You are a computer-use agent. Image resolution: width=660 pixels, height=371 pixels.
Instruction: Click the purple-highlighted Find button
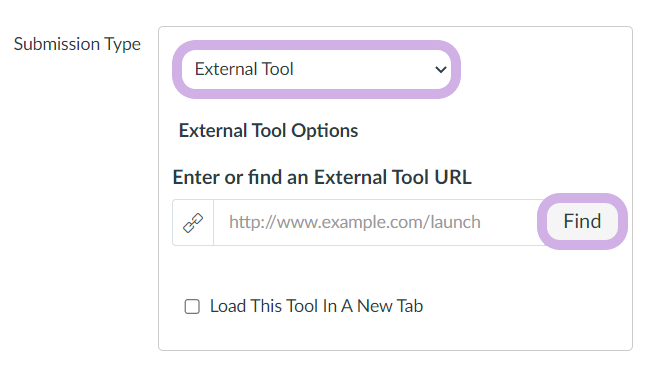[582, 222]
